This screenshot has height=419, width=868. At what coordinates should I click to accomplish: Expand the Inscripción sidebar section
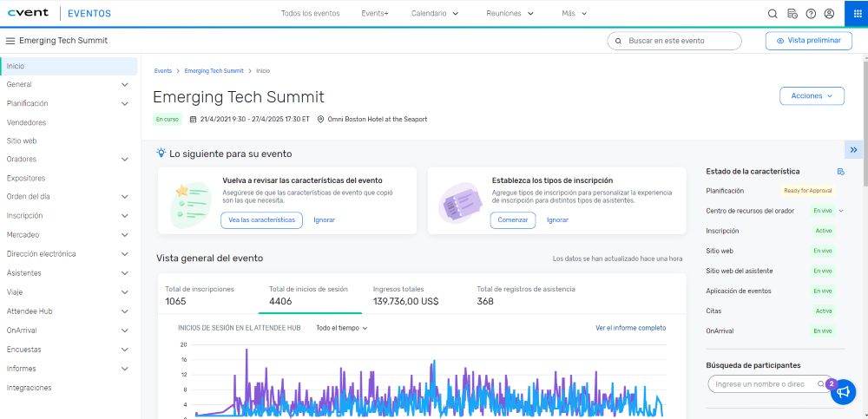pos(124,216)
